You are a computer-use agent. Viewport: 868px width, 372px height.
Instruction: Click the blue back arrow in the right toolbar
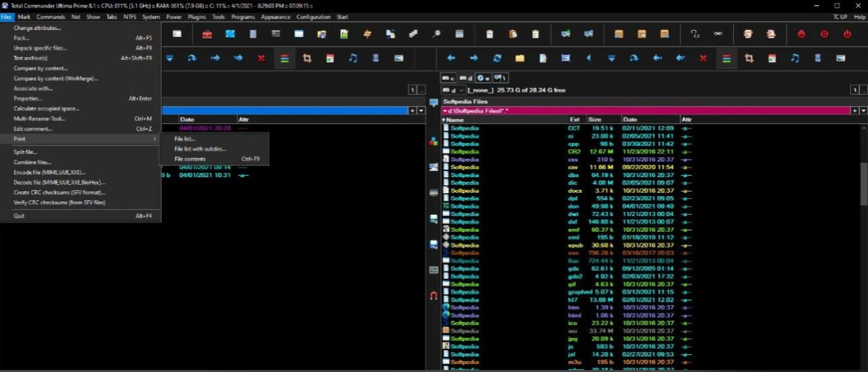coord(450,58)
